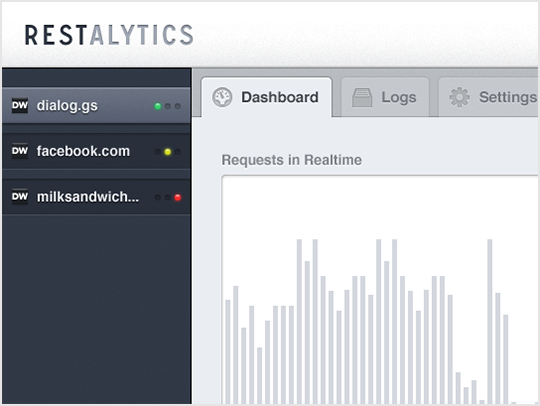Viewport: 540px width, 406px height.
Task: Click the Requests in Realtime heading
Action: (291, 160)
